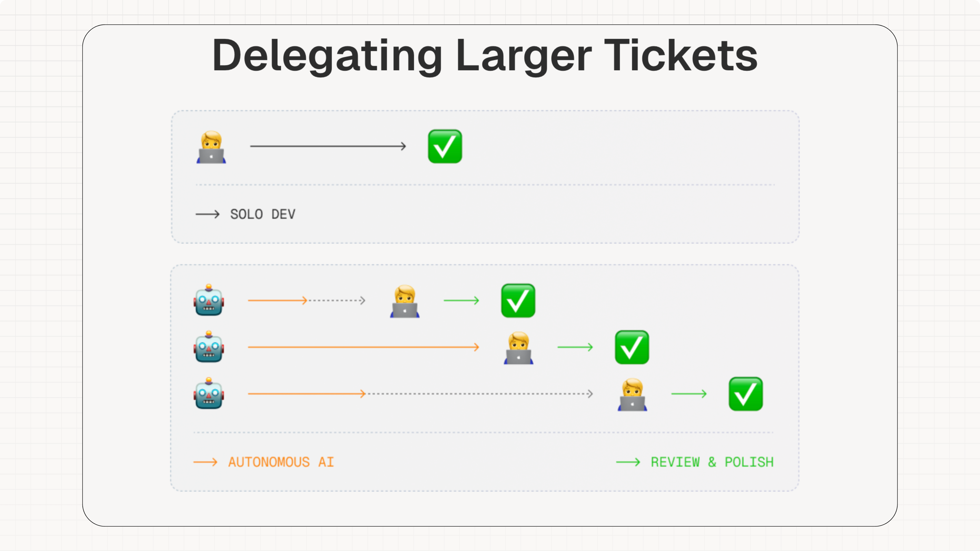
Task: Select the second robot emoji in AI panel
Action: coord(209,346)
